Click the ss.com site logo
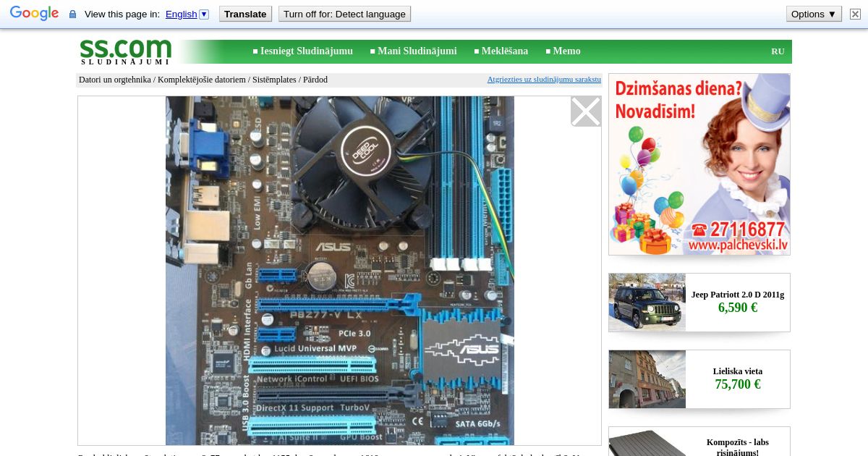This screenshot has width=868, height=456. (x=126, y=51)
